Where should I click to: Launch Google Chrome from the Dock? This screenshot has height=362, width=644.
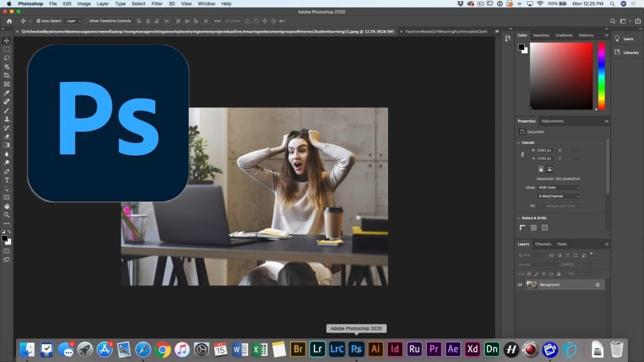pos(163,349)
